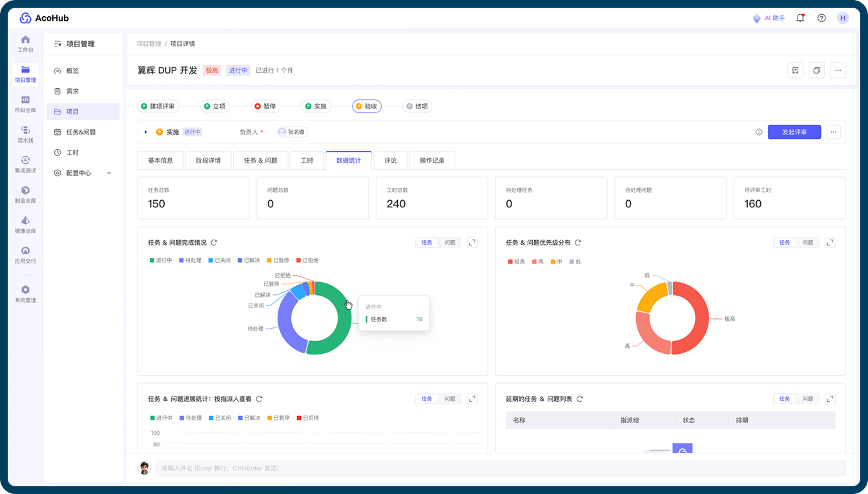Click the help question mark icon

tap(821, 18)
